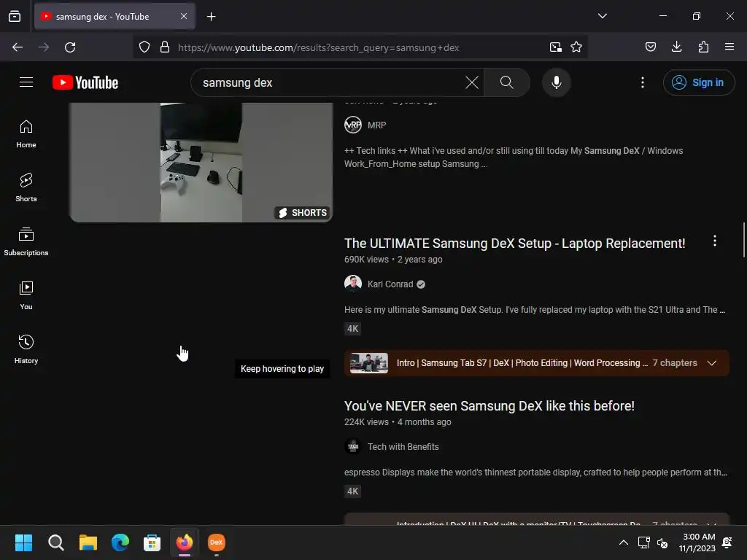747x560 pixels.
Task: Click the browser Back arrow
Action: (x=18, y=47)
